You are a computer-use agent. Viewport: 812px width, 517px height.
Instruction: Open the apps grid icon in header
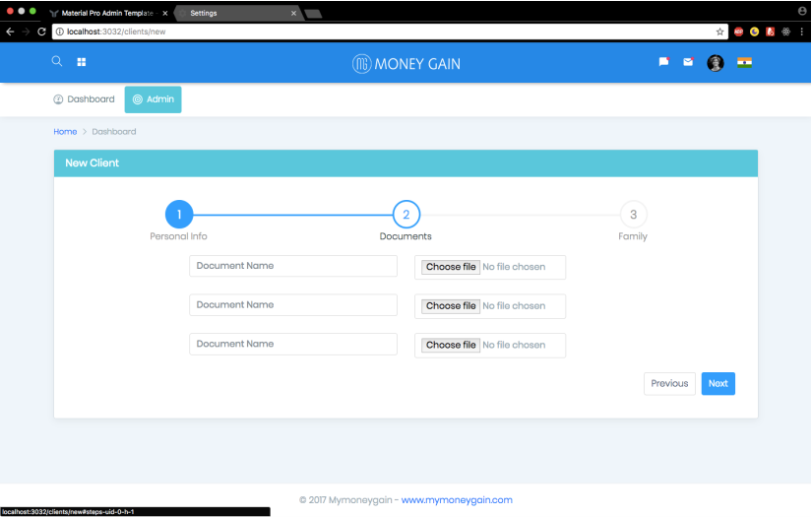point(82,62)
